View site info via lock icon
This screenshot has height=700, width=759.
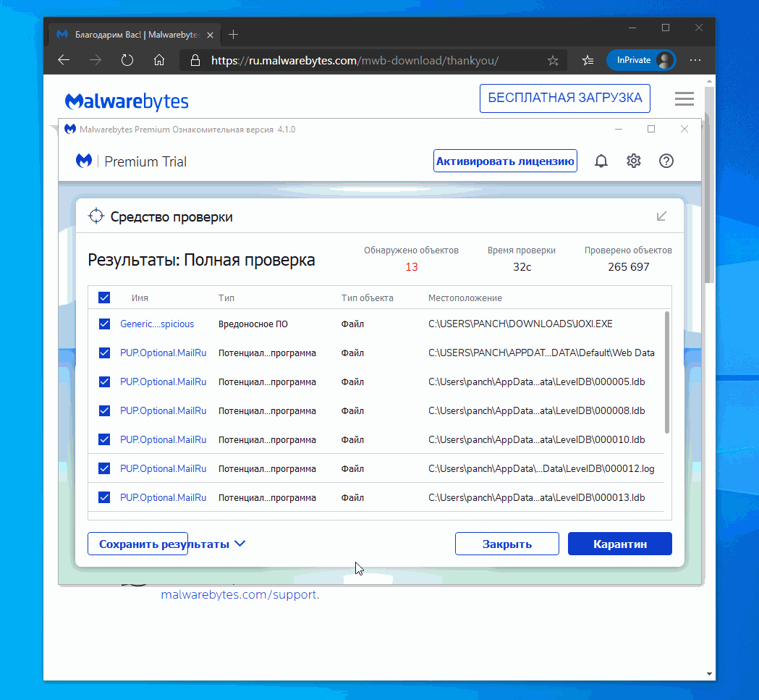pos(195,60)
